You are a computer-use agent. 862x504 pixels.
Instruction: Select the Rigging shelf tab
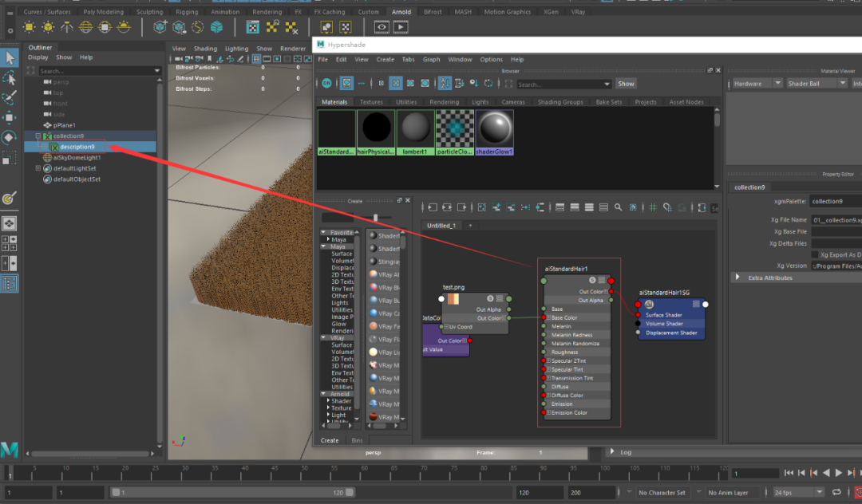click(187, 11)
